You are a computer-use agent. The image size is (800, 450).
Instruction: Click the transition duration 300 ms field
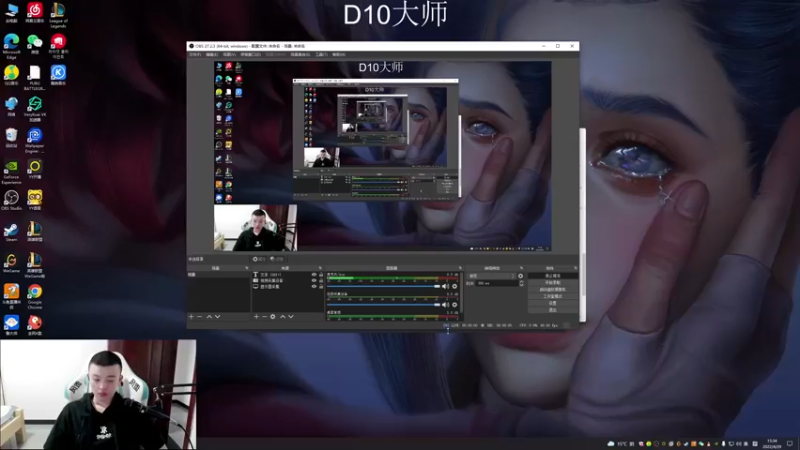pyautogui.click(x=496, y=283)
